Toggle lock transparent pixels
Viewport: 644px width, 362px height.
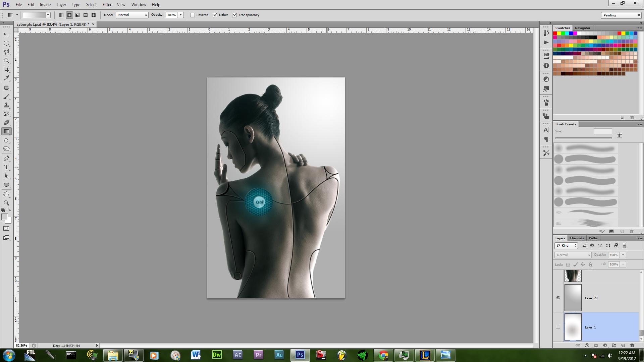pos(568,264)
